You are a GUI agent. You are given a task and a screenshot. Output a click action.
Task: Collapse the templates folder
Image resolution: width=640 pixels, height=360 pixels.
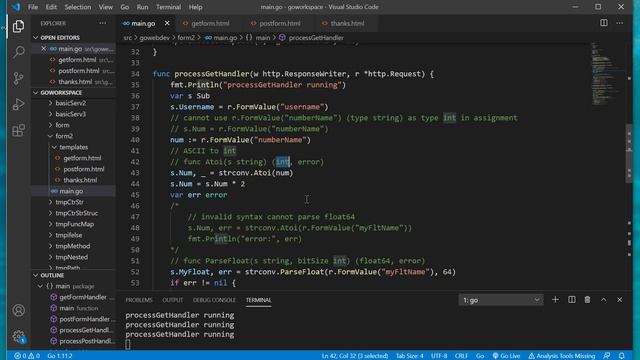pos(73,147)
